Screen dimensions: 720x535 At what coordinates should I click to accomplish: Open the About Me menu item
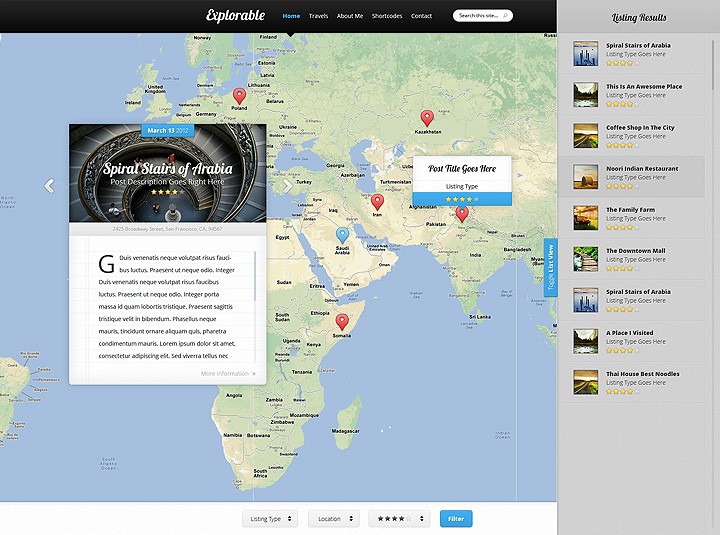click(x=350, y=16)
